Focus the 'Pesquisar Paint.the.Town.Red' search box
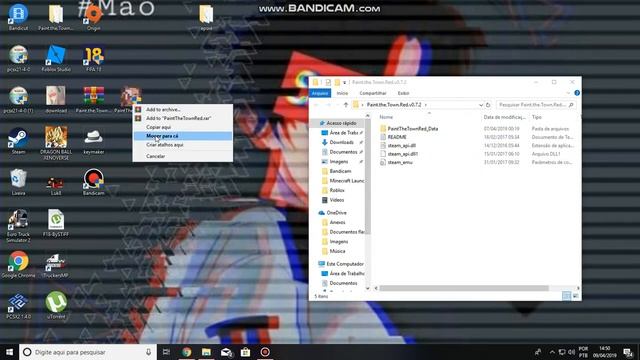The height and width of the screenshot is (360, 640). click(536, 105)
